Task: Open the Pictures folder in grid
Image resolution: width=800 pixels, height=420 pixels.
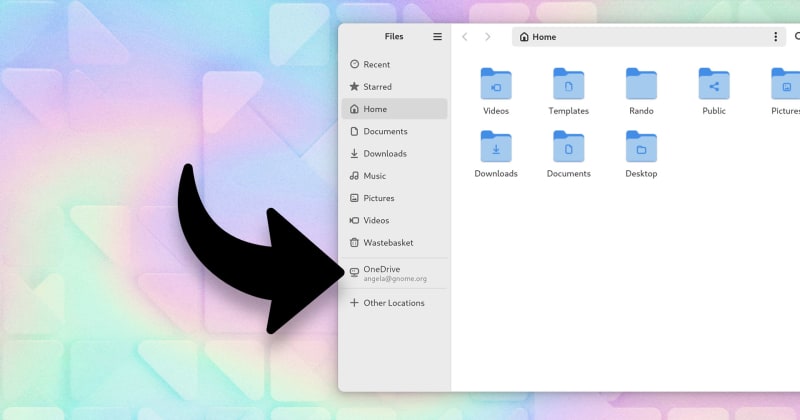Action: (786, 84)
